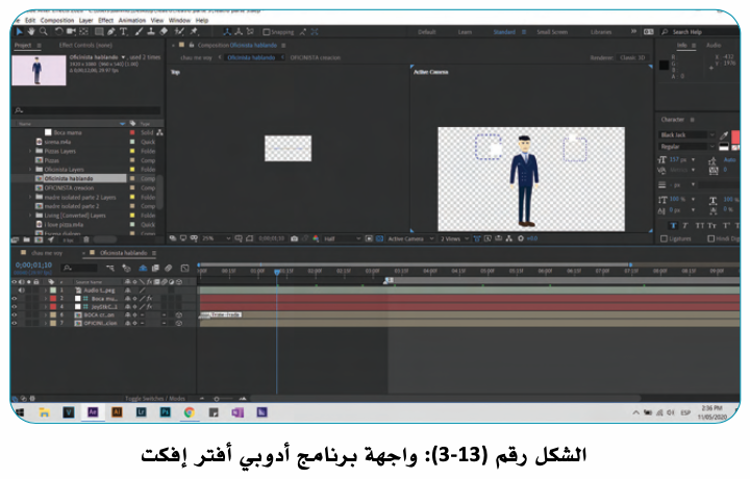
Task: Click the red label of Boca mu layer
Action: (x=53, y=299)
